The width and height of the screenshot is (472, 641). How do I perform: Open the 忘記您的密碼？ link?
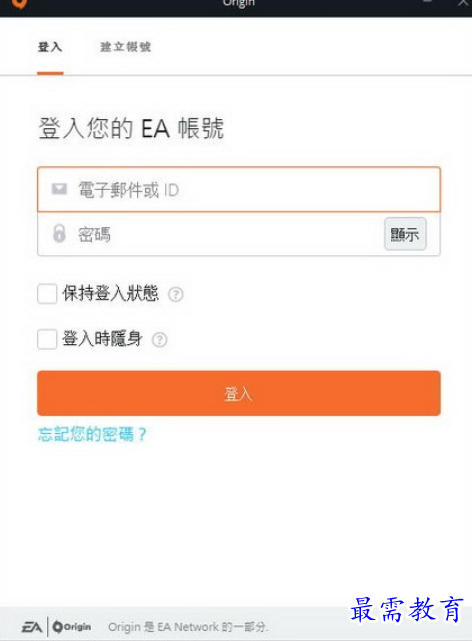point(92,434)
